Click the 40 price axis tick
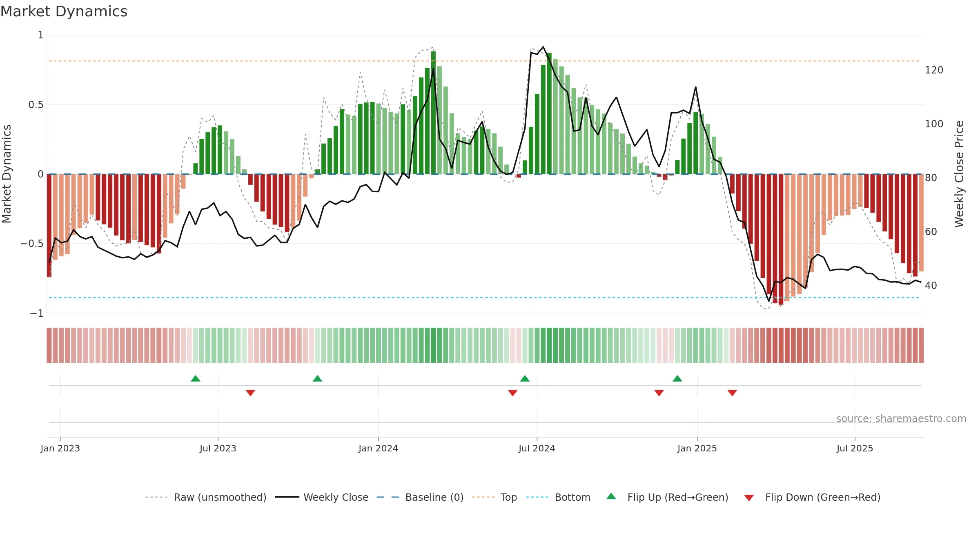This screenshot has width=980, height=551. coord(931,286)
